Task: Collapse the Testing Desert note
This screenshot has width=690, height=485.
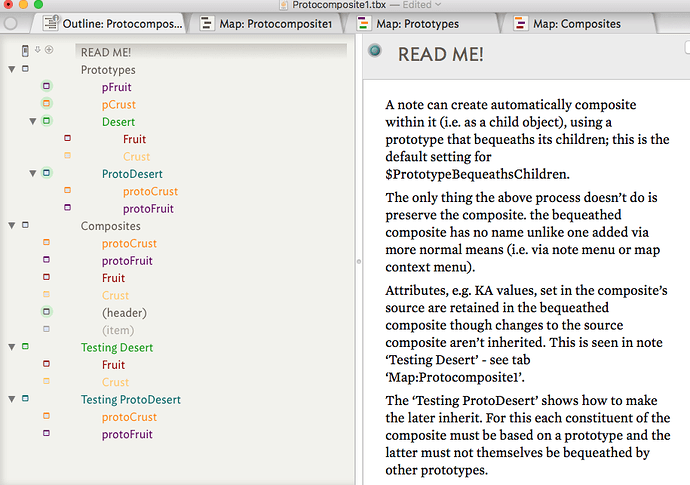Action: click(12, 347)
